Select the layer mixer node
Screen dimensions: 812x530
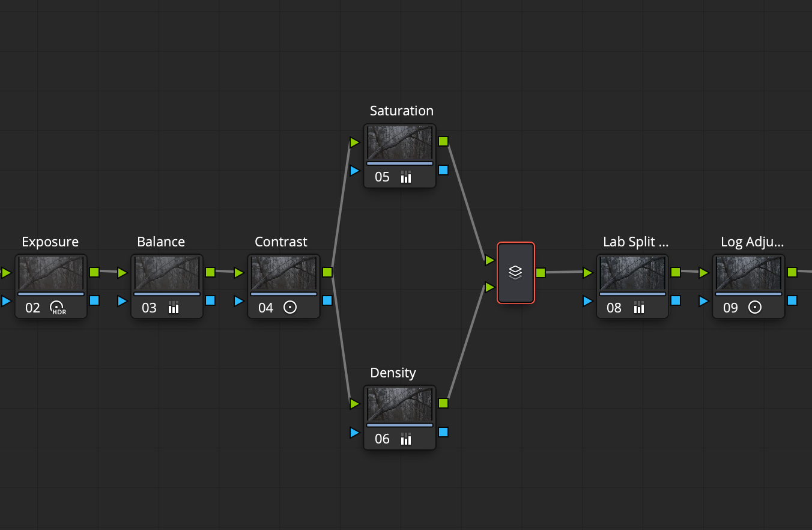tap(516, 273)
